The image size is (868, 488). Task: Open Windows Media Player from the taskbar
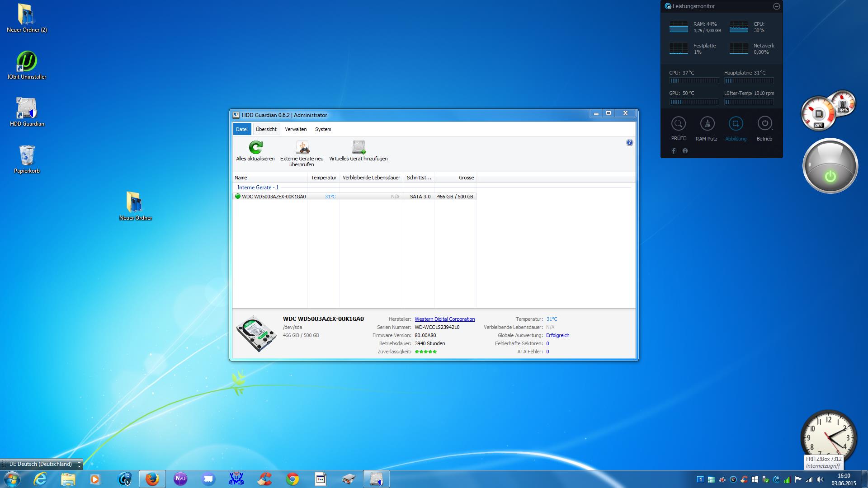[95, 479]
